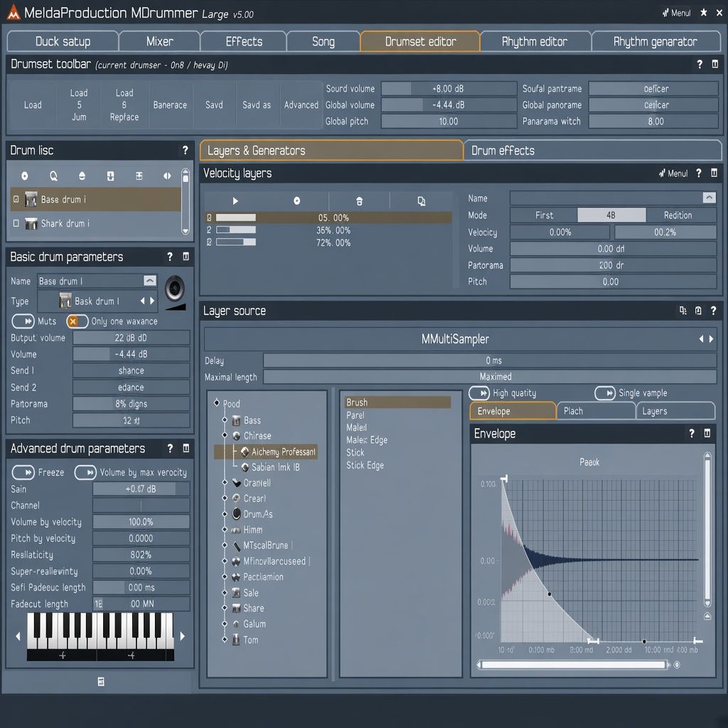The width and height of the screenshot is (728, 728).
Task: Click the duplicate icon in Velocity layers toolbar
Action: [421, 201]
